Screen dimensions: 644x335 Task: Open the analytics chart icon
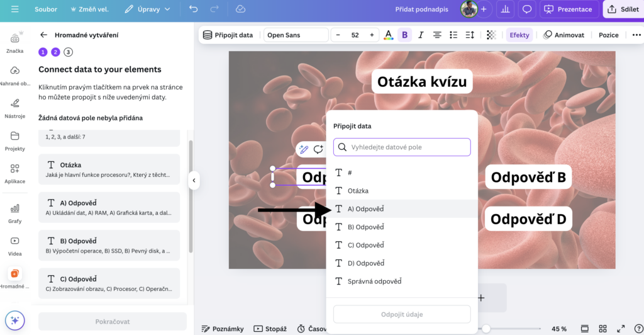coord(505,9)
